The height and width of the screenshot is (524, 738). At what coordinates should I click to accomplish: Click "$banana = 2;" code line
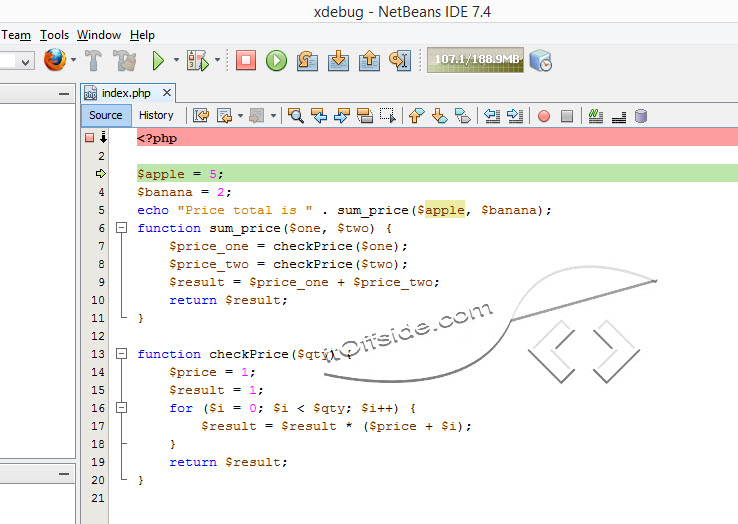coord(184,192)
